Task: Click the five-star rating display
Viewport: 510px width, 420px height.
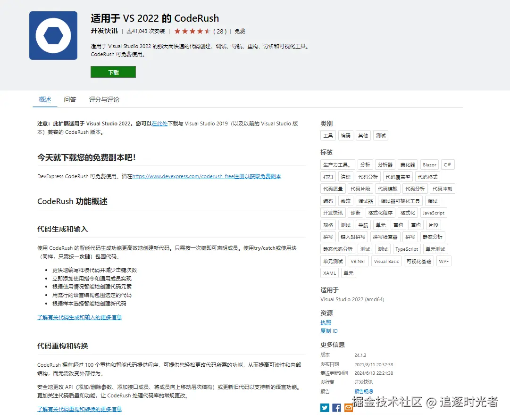Action: click(192, 31)
